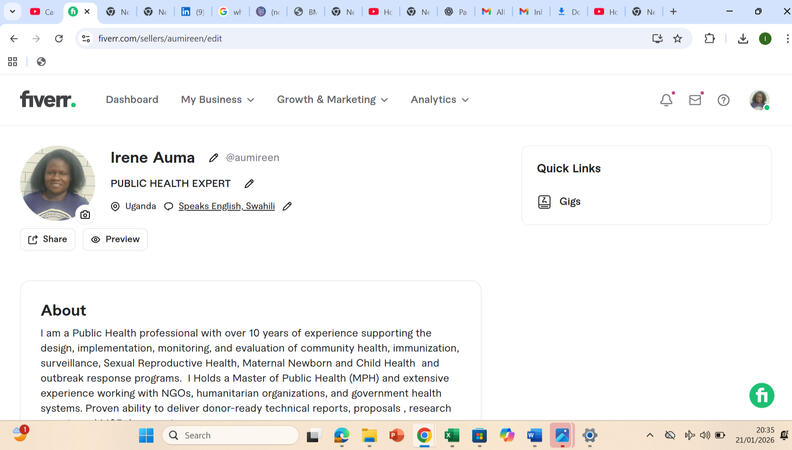
Task: Click the Preview button
Action: (115, 239)
